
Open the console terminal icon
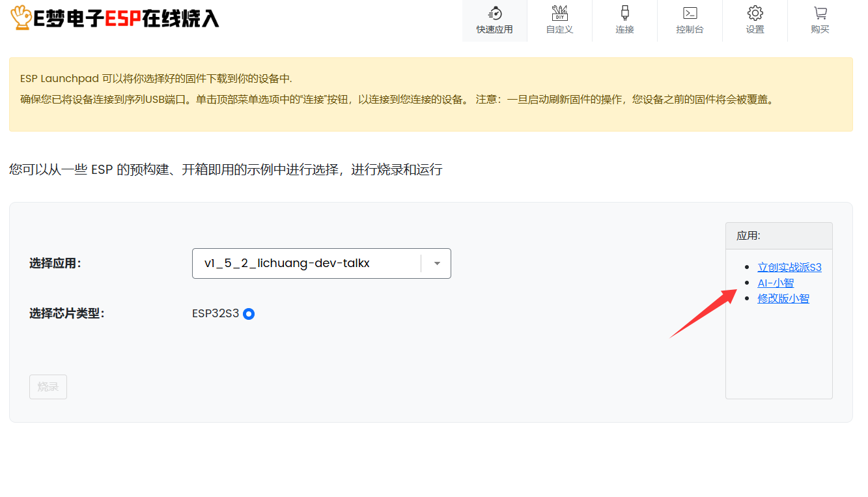click(690, 13)
